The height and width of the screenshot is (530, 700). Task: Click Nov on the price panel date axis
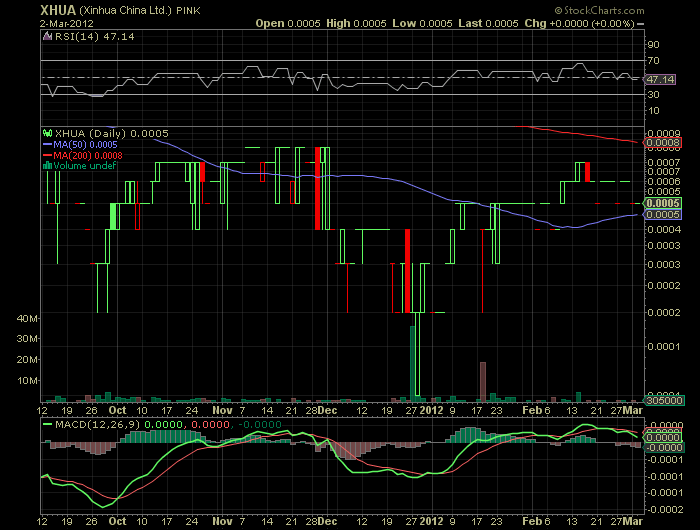(222, 410)
